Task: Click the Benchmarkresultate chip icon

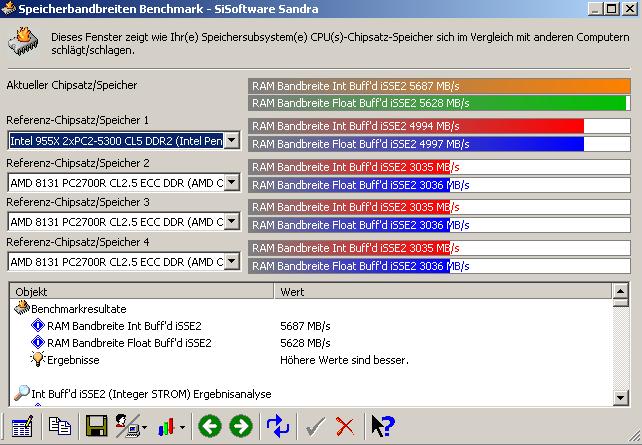Action: (22, 308)
